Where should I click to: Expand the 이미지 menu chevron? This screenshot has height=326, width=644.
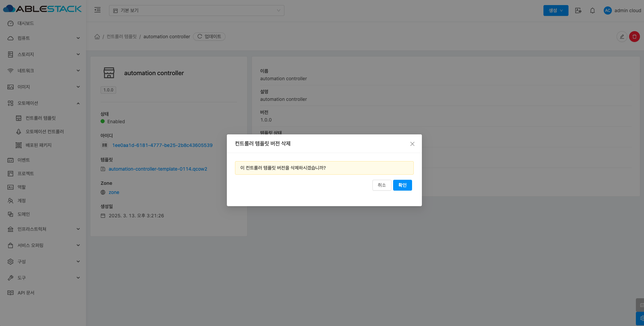point(78,87)
